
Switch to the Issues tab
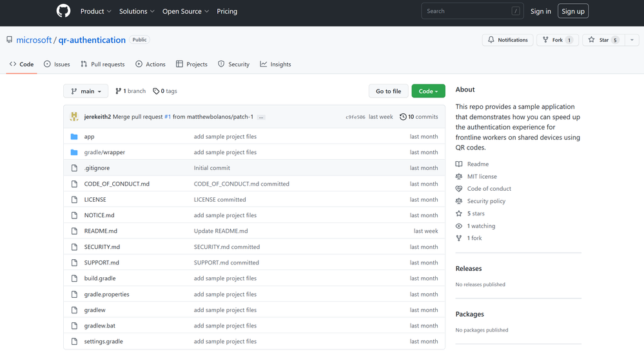(x=57, y=64)
